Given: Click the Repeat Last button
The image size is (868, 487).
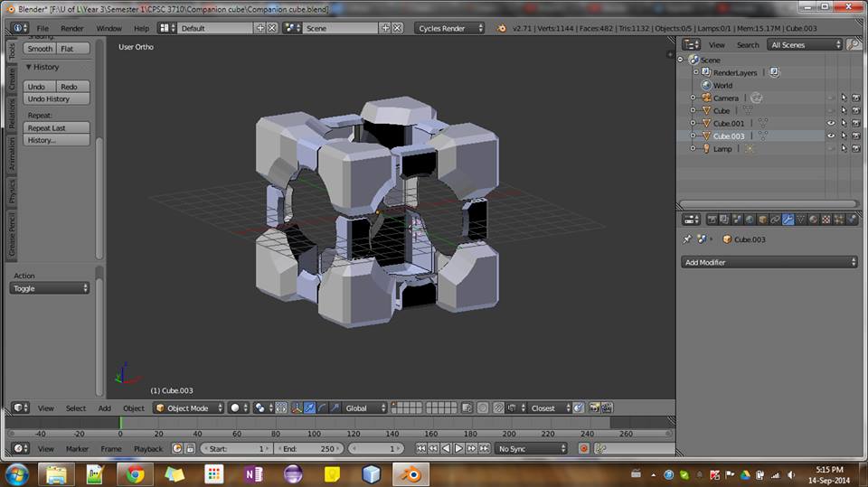Looking at the screenshot, I should pos(56,127).
